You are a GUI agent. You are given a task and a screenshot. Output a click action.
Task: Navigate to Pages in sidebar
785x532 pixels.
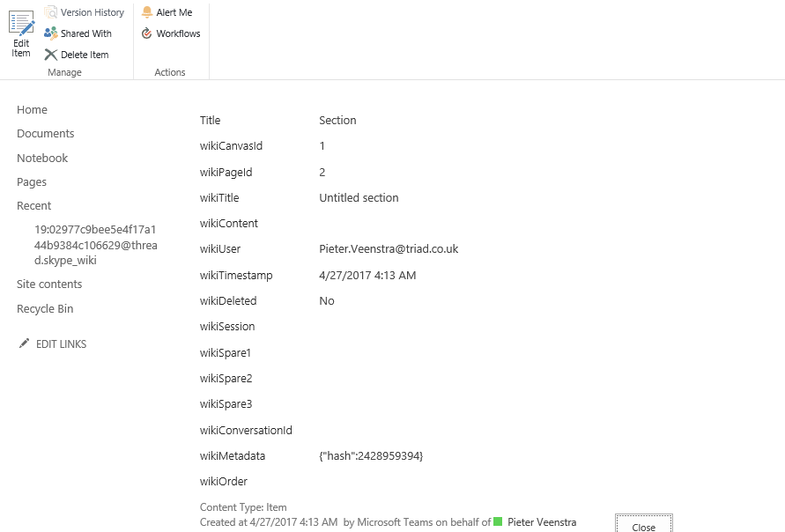(32, 182)
